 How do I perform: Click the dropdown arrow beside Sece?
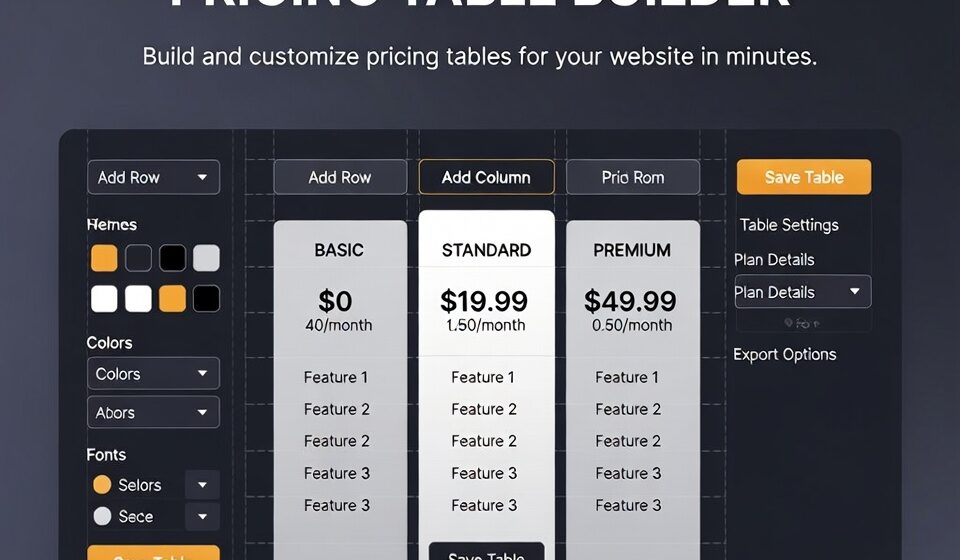pos(202,517)
